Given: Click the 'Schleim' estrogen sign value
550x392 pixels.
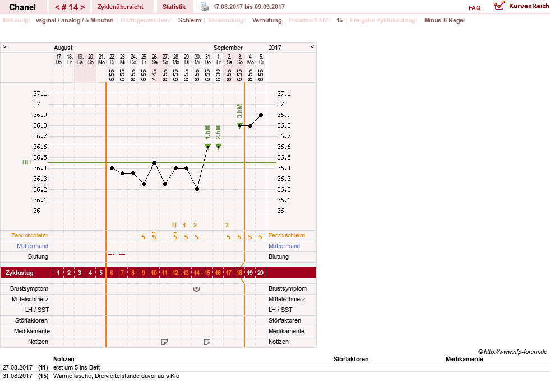Looking at the screenshot, I should (190, 20).
